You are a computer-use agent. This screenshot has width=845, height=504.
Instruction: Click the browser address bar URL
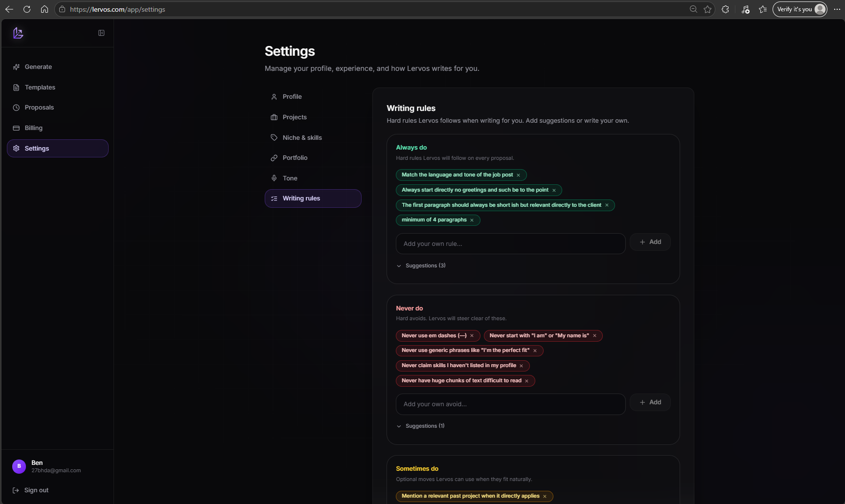117,9
